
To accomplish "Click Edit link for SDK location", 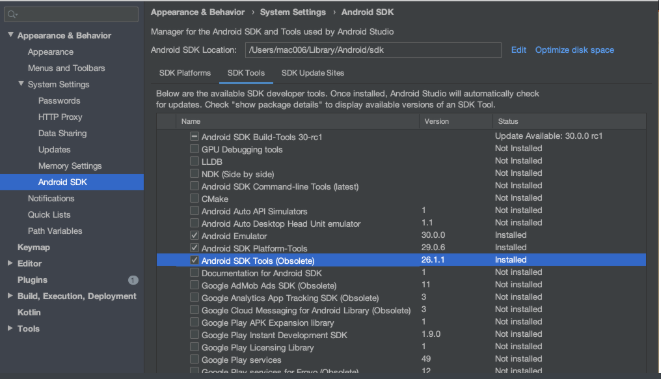I will click(x=519, y=50).
